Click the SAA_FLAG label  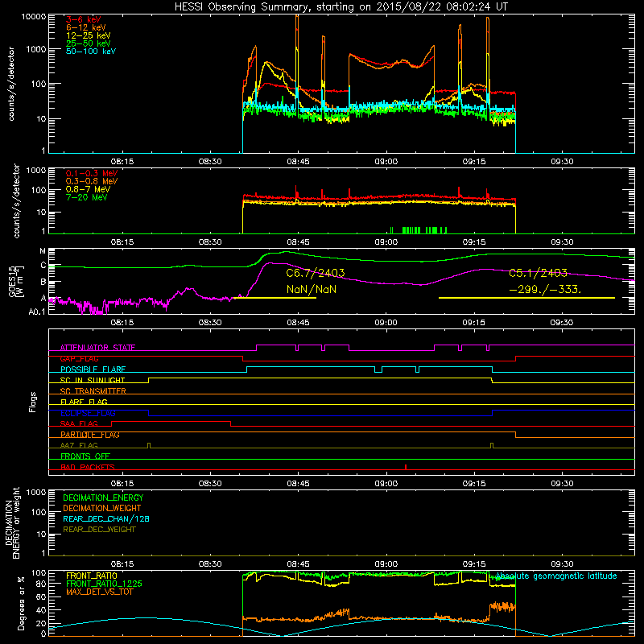pyautogui.click(x=79, y=424)
